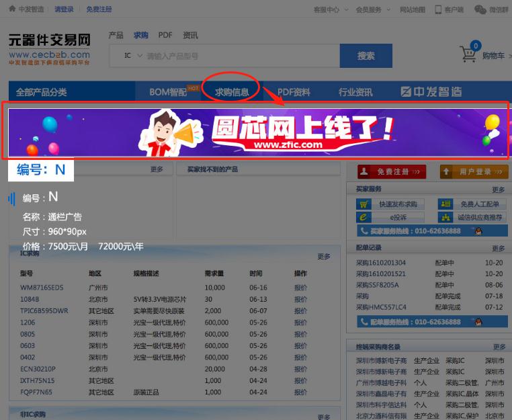Open the BOM智配 navigation item
This screenshot has height=420, width=512.
(168, 93)
